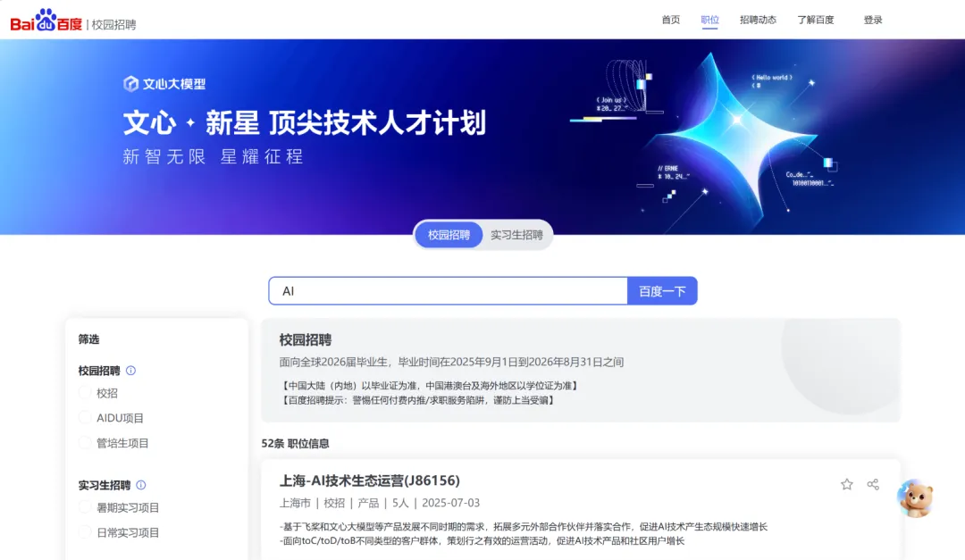Click the Baidu logo
965x560 pixels.
coord(46,21)
